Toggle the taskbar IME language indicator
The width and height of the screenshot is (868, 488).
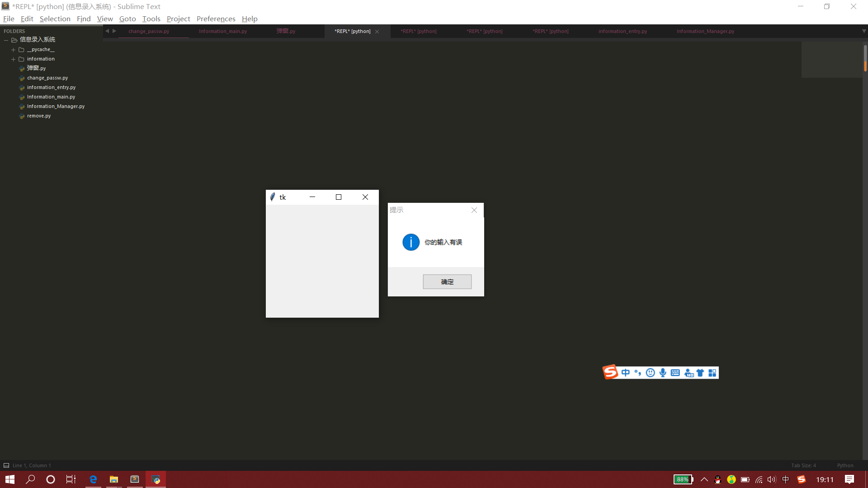click(786, 479)
